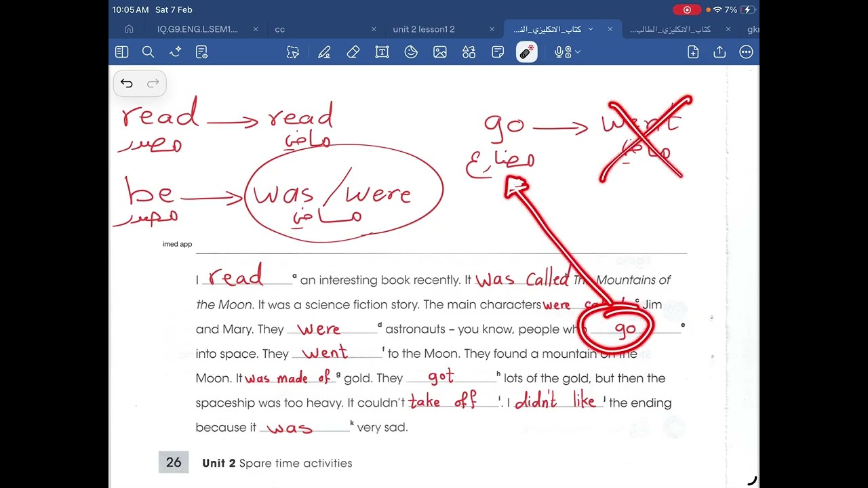Image resolution: width=868 pixels, height=488 pixels.
Task: Select the image insert tool
Action: pos(440,52)
